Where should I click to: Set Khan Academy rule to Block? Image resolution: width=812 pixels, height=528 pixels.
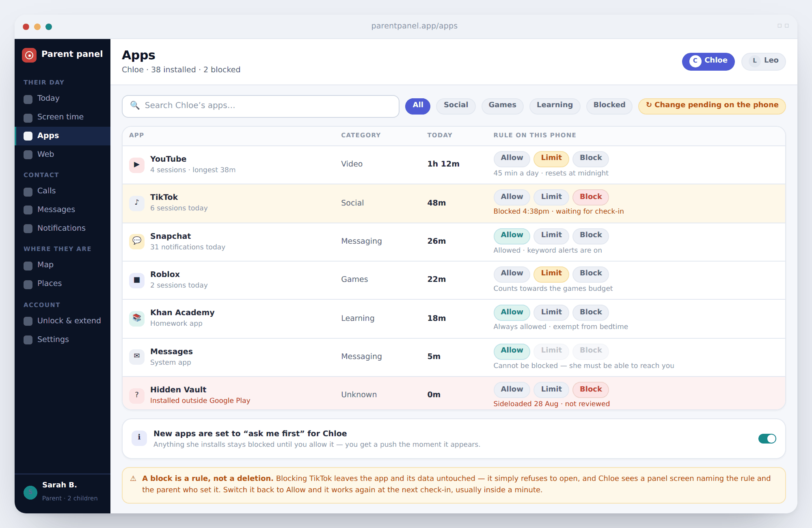pos(591,313)
